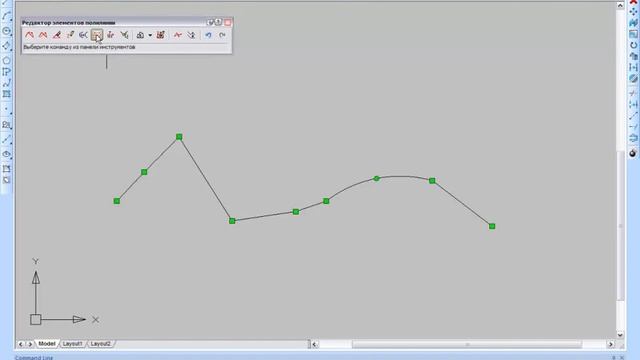Select the green grip at the arc segment's start
The width and height of the screenshot is (640, 360).
[x=326, y=201]
